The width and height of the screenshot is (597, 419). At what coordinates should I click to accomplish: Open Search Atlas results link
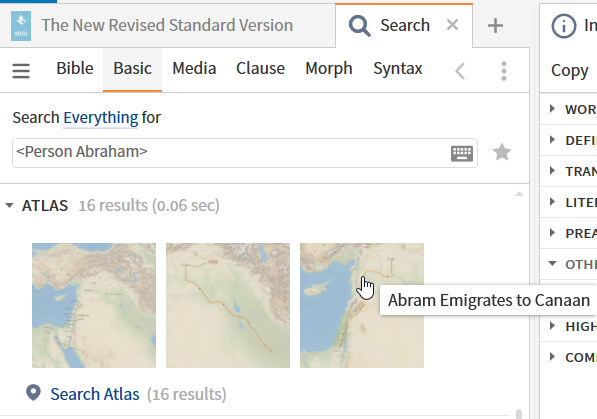95,394
